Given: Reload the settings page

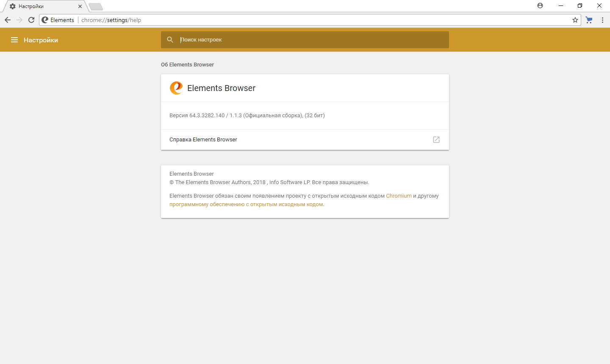Looking at the screenshot, I should [31, 19].
